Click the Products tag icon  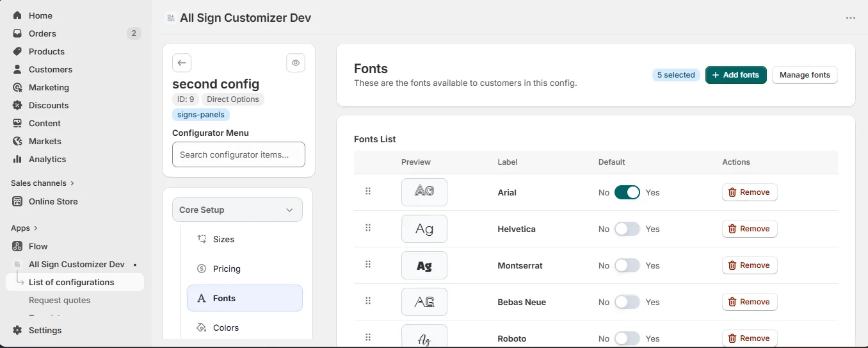pyautogui.click(x=17, y=51)
